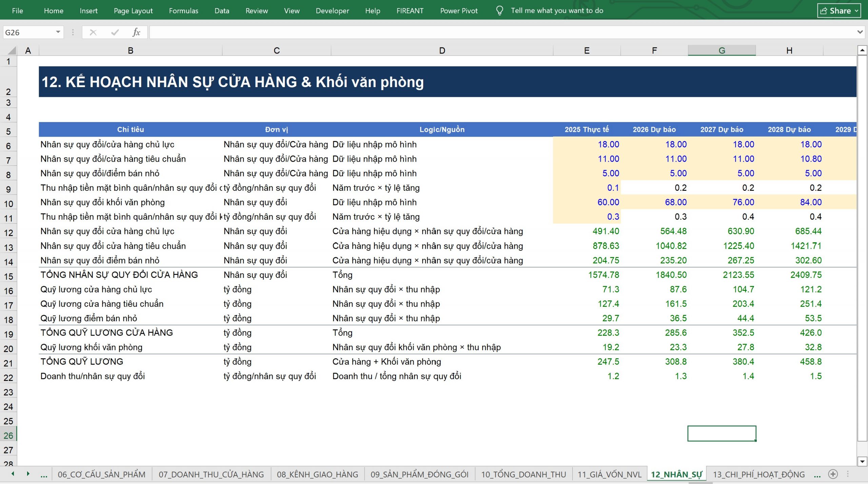The height and width of the screenshot is (484, 868).
Task: Select sheet tab 10_TỔNG_DOANH_THU
Action: (x=524, y=474)
